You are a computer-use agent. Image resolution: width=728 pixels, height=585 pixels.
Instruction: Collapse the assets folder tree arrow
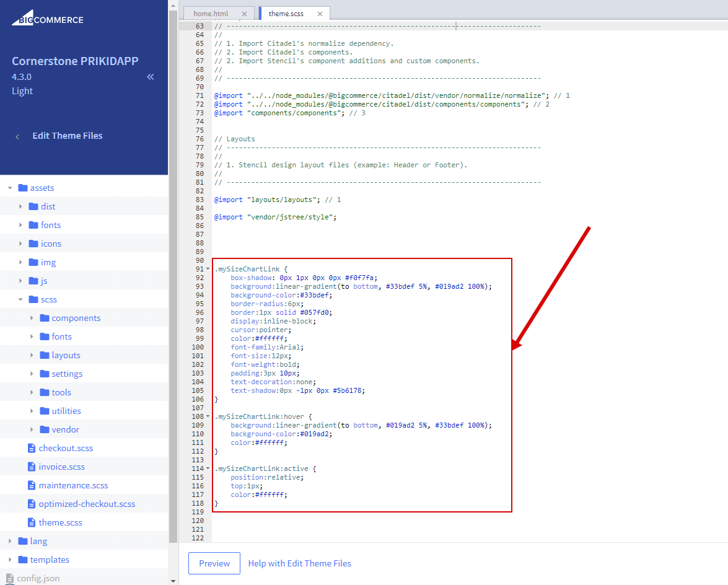(10, 188)
